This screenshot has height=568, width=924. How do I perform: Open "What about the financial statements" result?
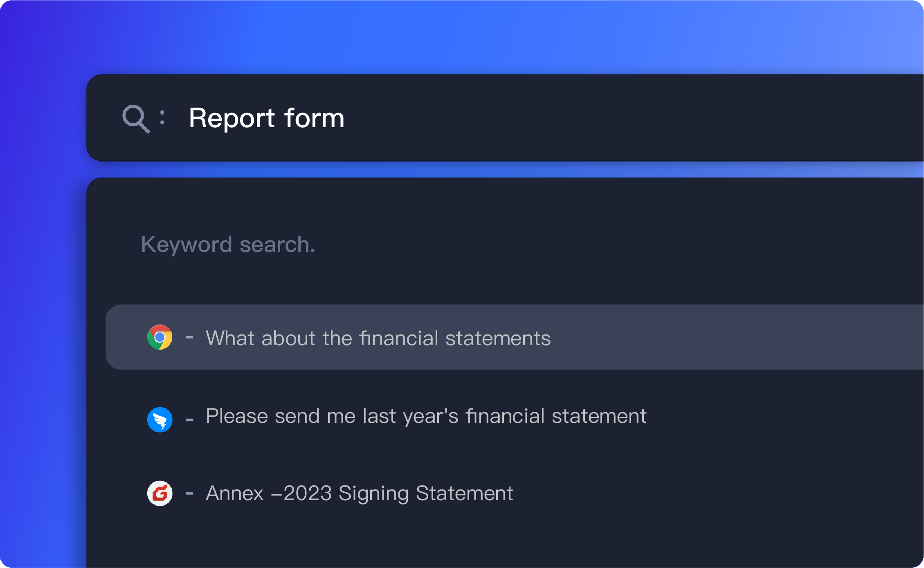point(378,338)
